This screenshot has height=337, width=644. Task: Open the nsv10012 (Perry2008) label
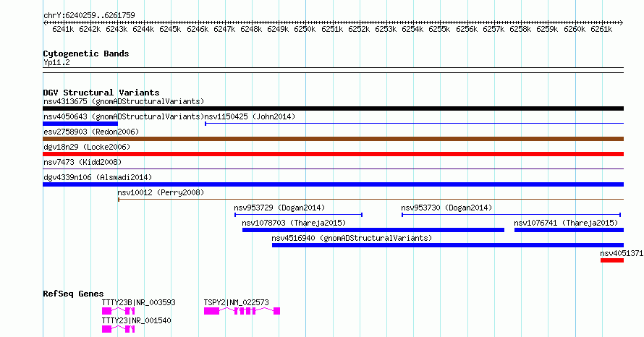(161, 192)
